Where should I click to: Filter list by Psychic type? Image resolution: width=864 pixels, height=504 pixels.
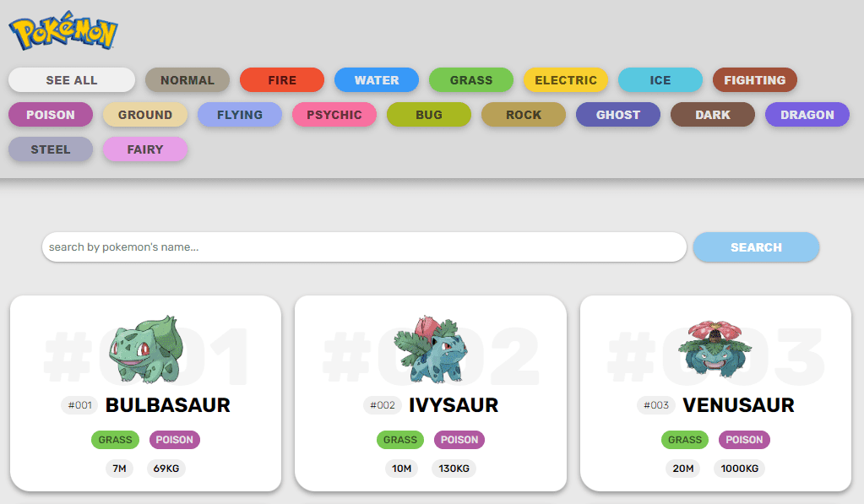[334, 115]
